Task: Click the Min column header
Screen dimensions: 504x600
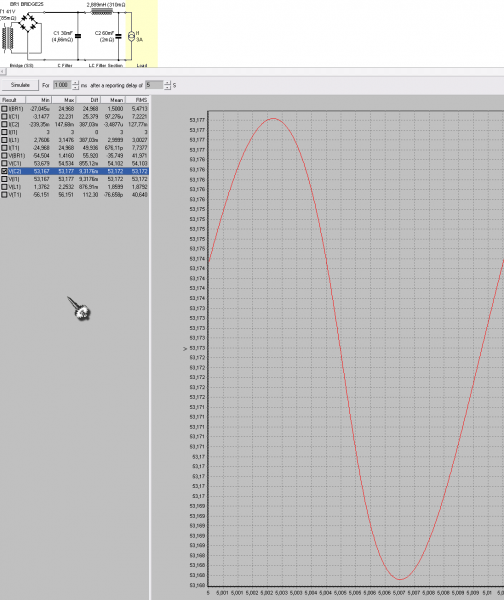Action: pyautogui.click(x=38, y=100)
